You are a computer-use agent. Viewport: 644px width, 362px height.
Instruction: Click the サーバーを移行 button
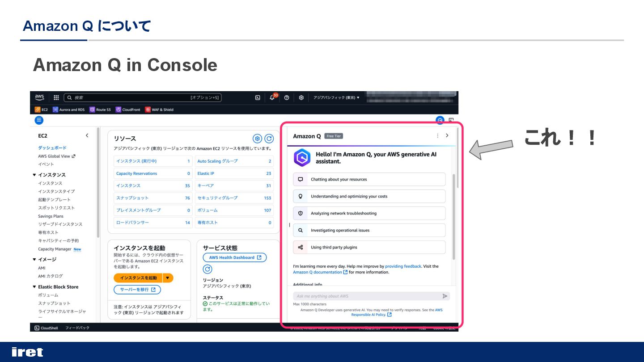click(x=137, y=290)
